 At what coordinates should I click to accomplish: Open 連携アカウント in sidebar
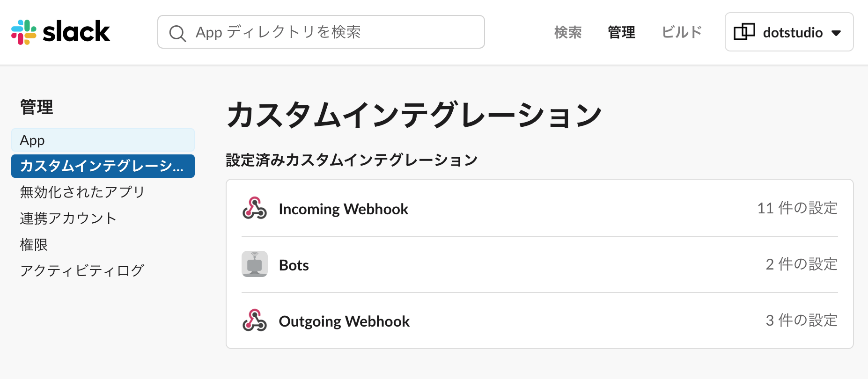click(68, 218)
